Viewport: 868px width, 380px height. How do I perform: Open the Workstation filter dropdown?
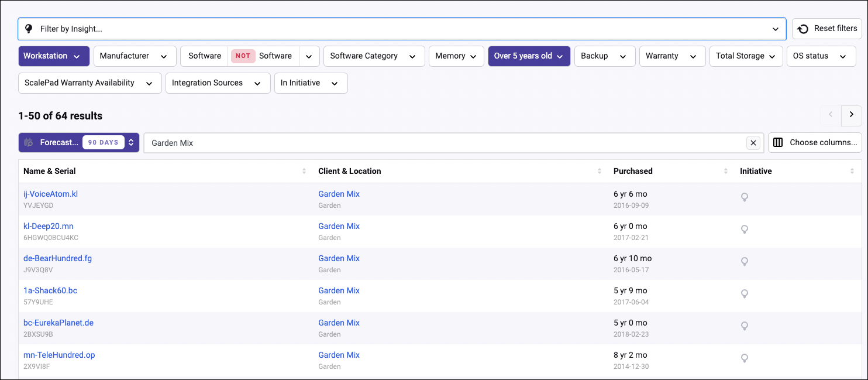[54, 56]
